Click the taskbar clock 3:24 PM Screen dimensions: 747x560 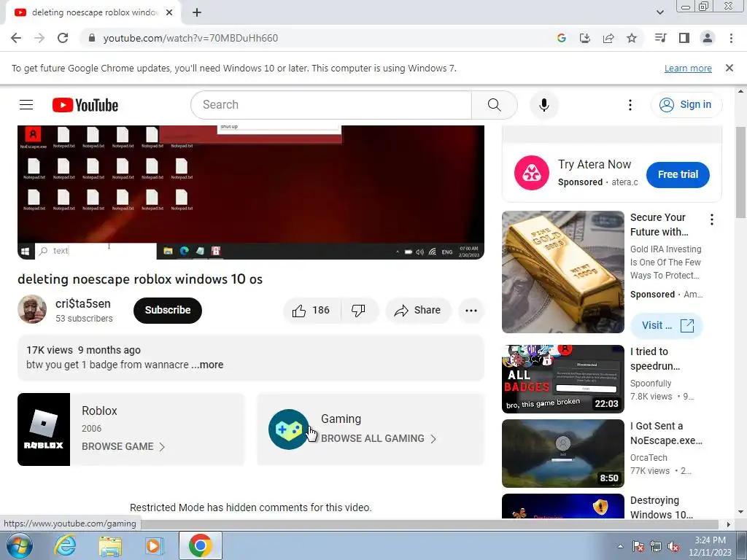(x=709, y=546)
